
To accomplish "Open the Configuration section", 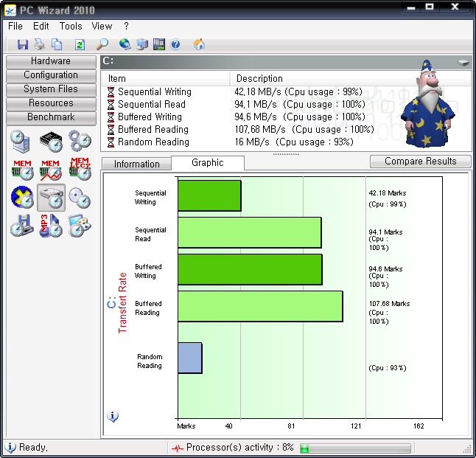I will click(51, 75).
